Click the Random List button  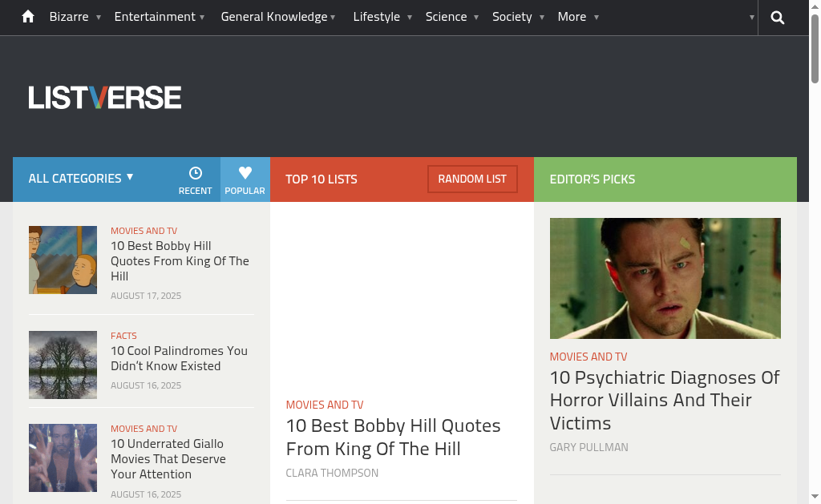pos(472,179)
